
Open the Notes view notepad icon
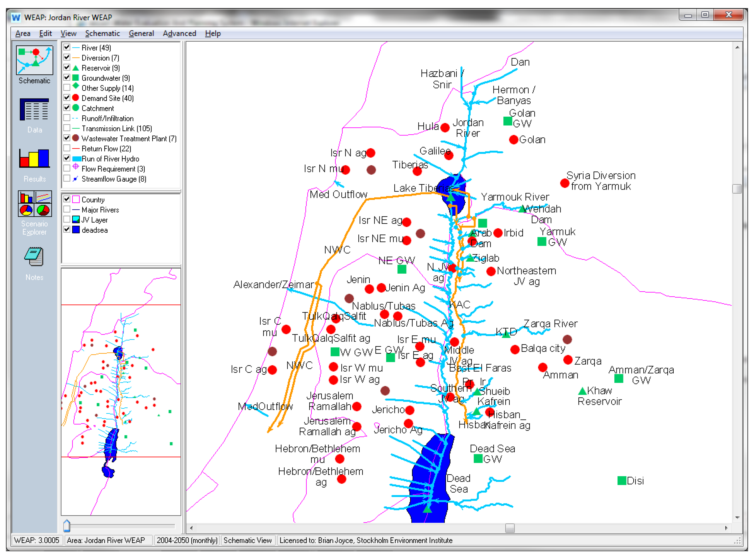point(34,257)
